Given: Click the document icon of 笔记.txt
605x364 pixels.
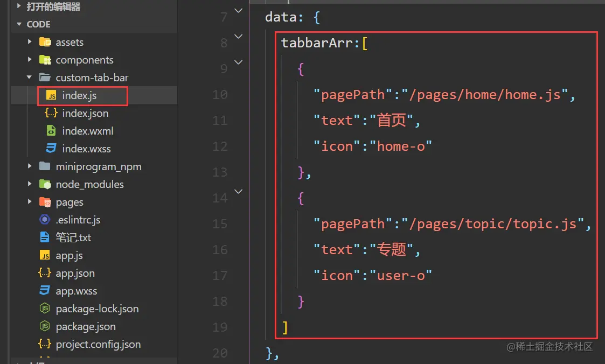Looking at the screenshot, I should coord(45,237).
